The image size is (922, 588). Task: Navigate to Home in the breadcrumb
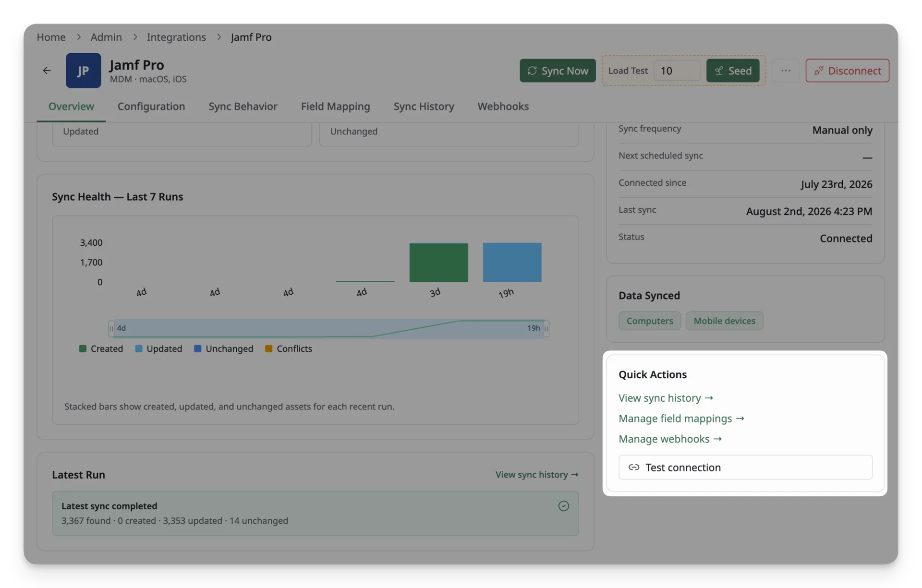click(51, 37)
